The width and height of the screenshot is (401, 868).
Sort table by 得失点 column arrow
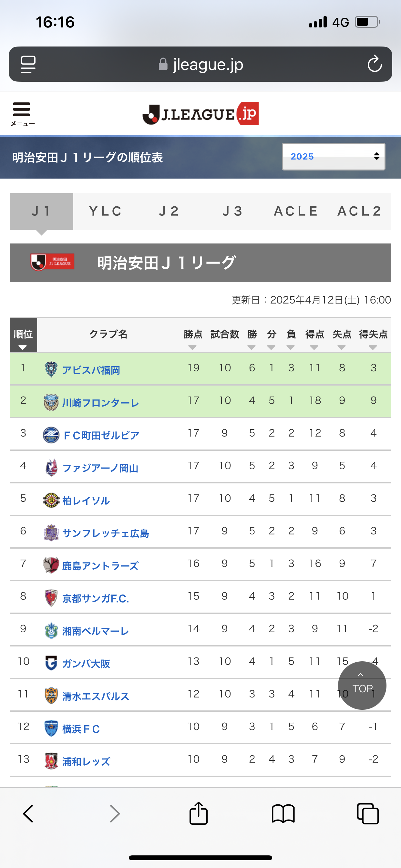pos(373,347)
